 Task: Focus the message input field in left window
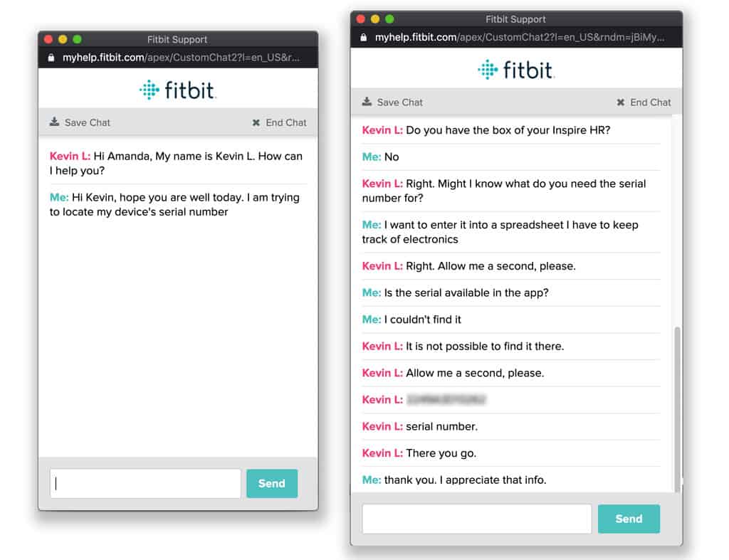coord(145,484)
